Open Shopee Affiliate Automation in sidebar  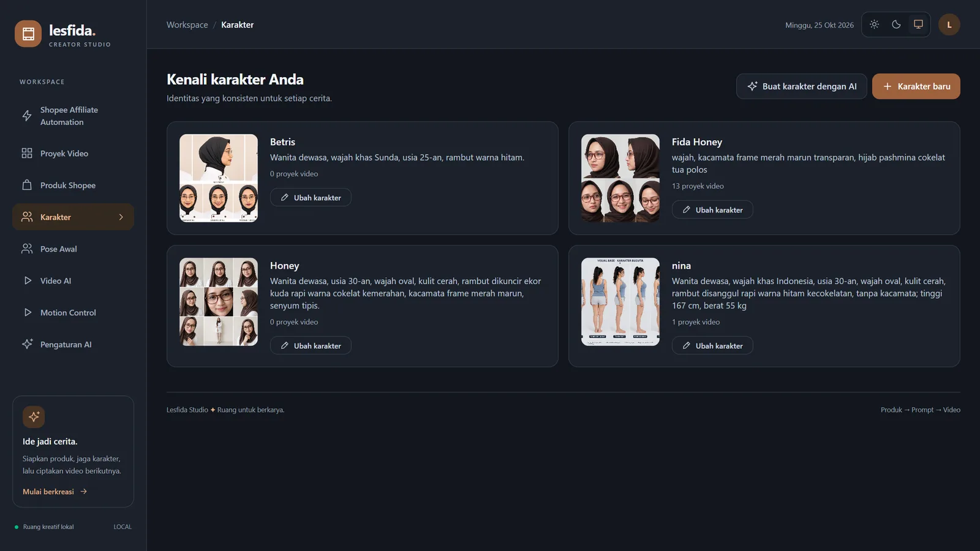point(73,116)
